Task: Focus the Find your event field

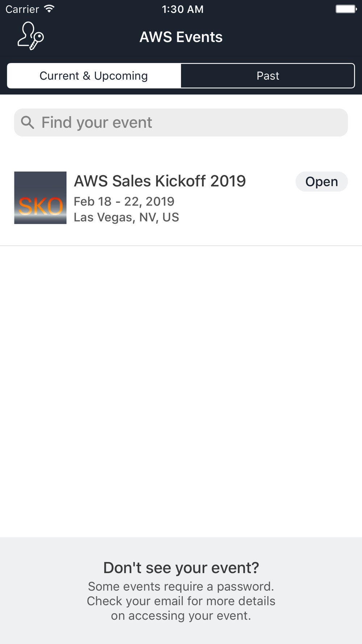Action: (181, 122)
